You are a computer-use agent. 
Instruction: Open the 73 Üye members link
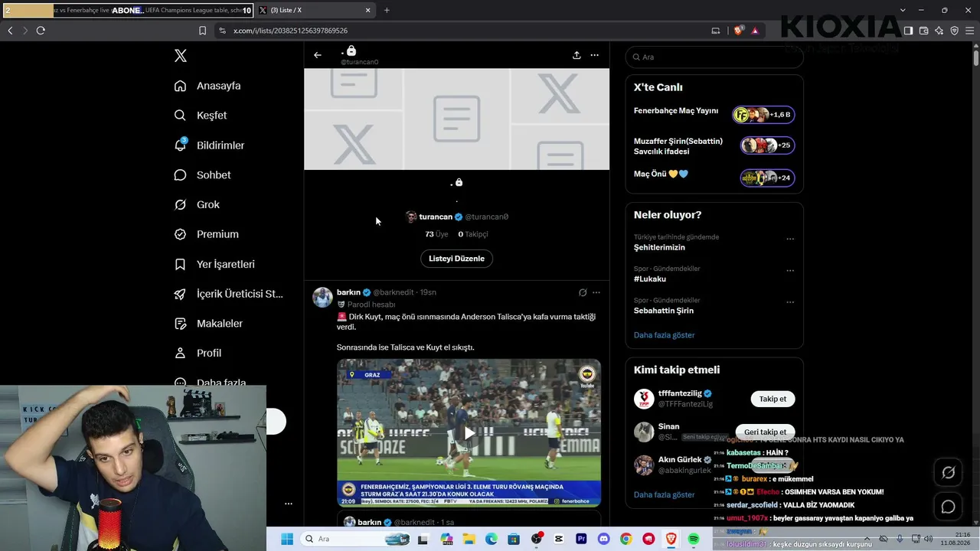coord(436,234)
